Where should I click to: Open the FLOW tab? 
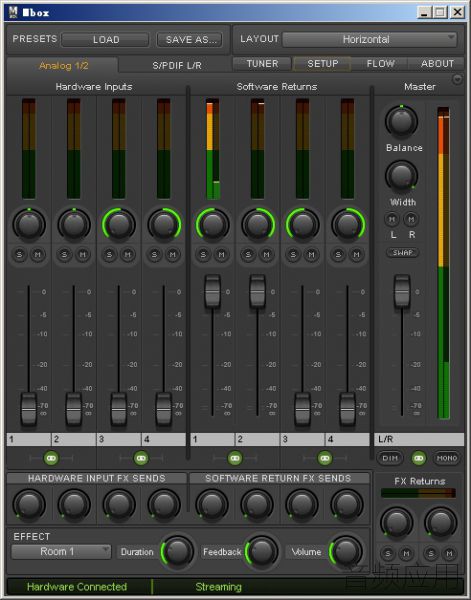tap(380, 64)
